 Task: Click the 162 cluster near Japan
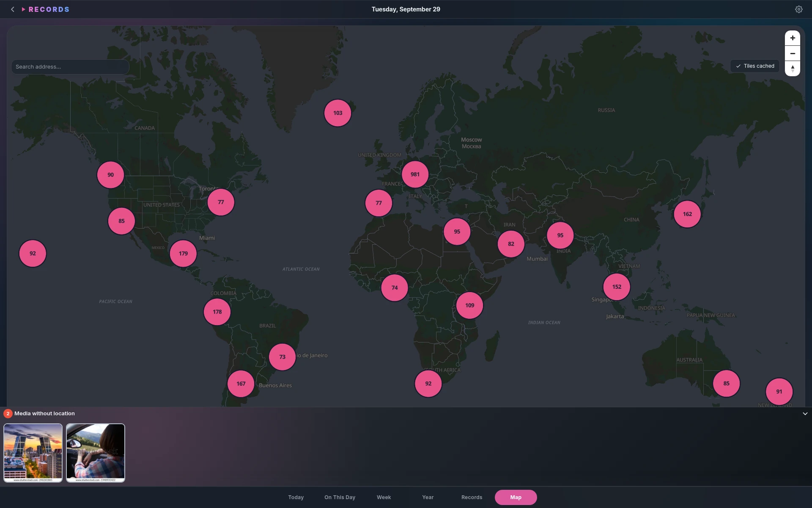coord(687,214)
